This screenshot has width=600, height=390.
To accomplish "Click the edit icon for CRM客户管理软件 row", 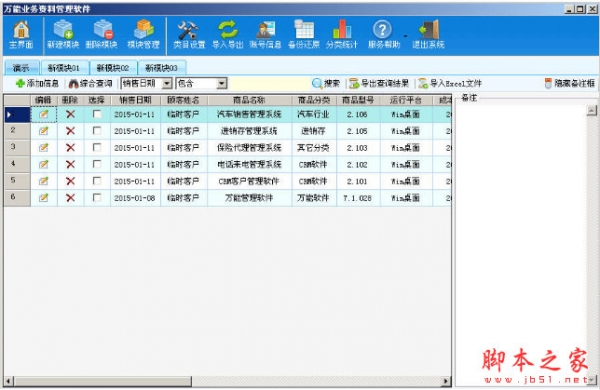I will [x=44, y=181].
